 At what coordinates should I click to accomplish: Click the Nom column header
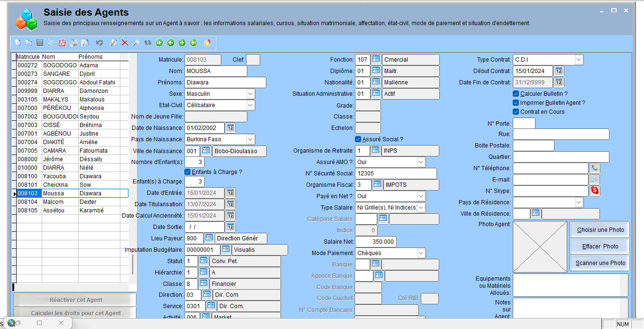[x=60, y=56]
